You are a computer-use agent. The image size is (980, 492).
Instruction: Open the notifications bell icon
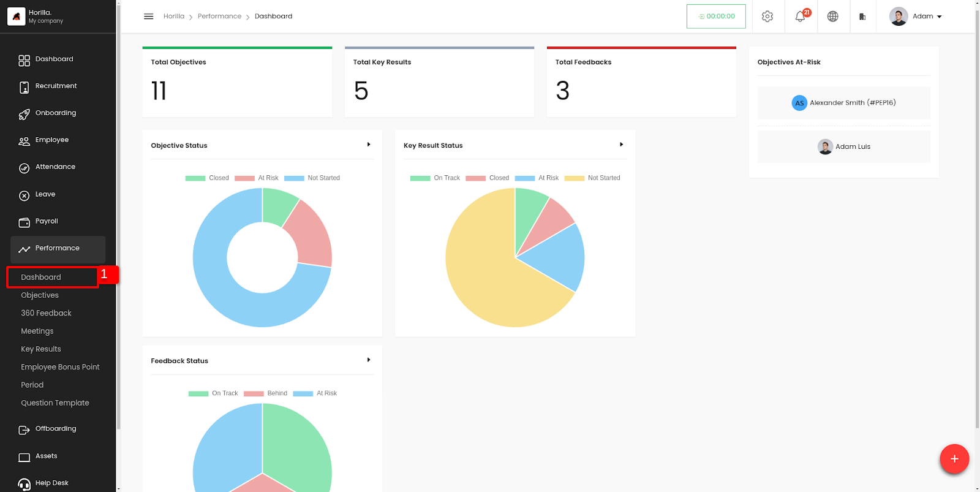[800, 17]
